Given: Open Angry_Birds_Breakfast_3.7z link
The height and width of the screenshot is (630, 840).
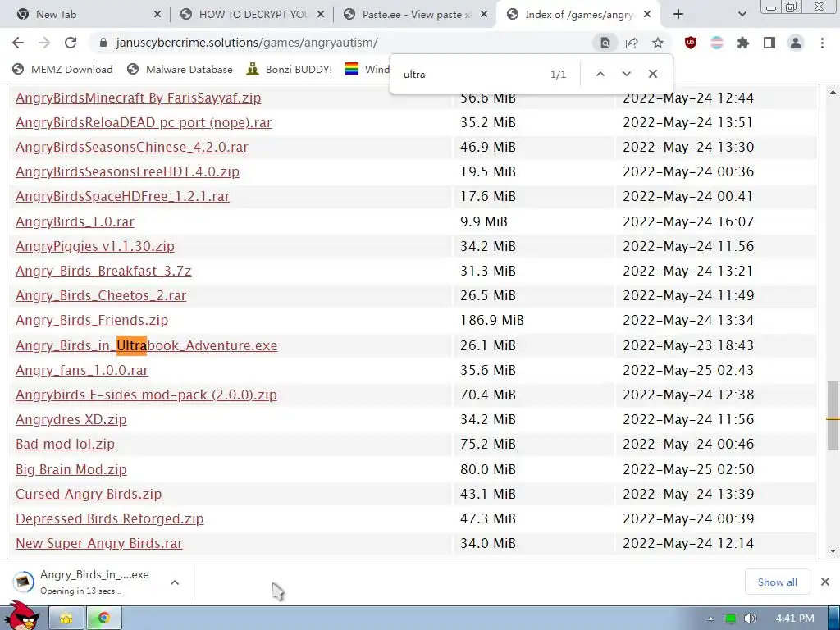Looking at the screenshot, I should click(x=103, y=271).
